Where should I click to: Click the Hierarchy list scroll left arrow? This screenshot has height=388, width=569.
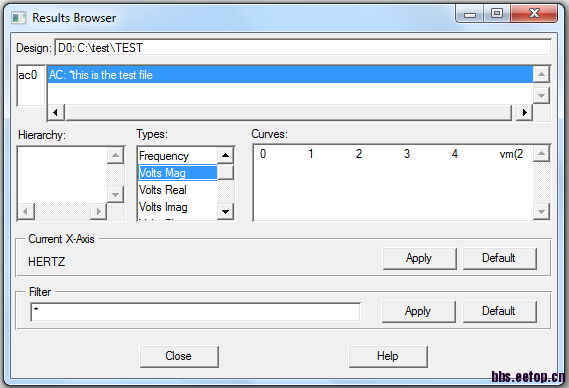point(26,211)
